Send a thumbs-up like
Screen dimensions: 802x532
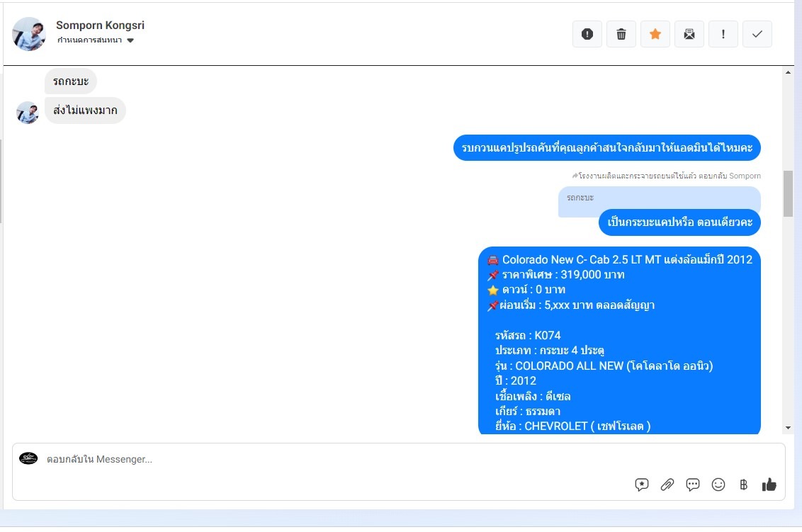click(x=769, y=485)
